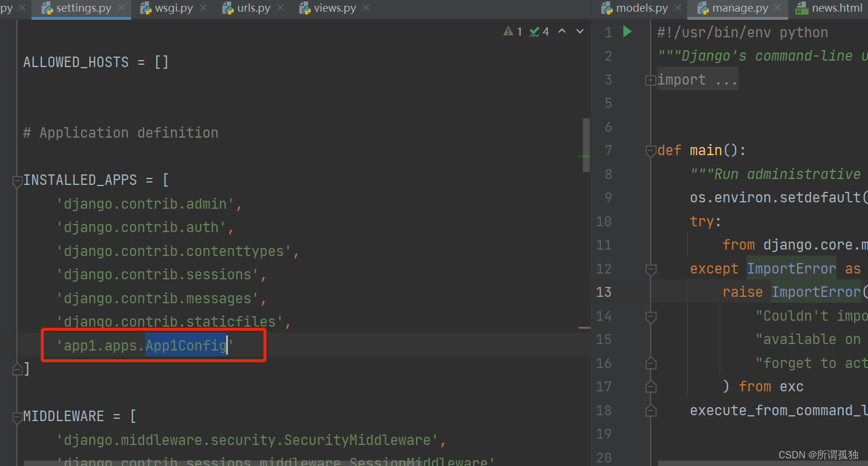Click 'django.contrib.contenttypes' entry

[x=178, y=251]
